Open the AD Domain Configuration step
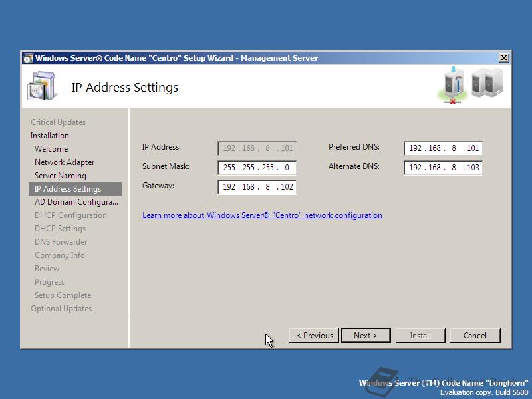532x399 pixels. point(76,202)
